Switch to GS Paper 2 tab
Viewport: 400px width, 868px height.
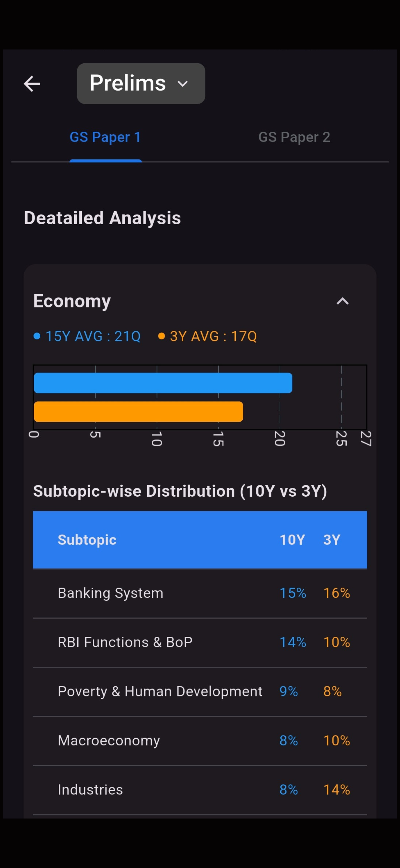click(294, 137)
